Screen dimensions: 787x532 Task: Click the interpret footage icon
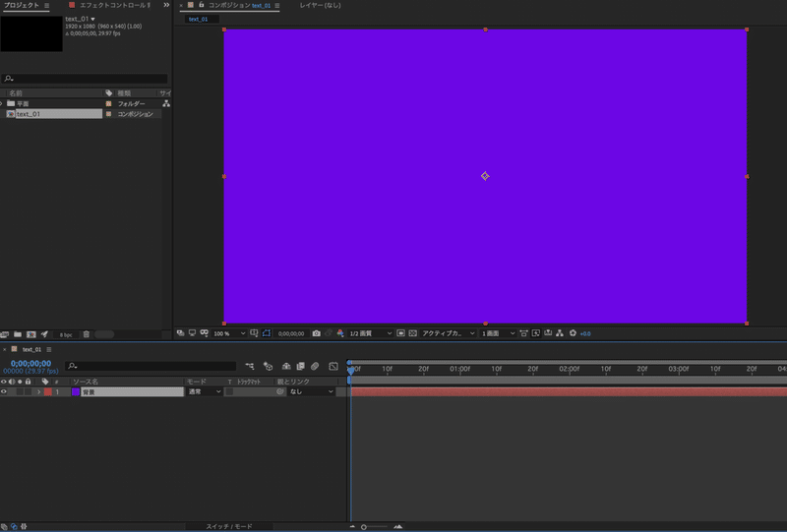[5, 334]
